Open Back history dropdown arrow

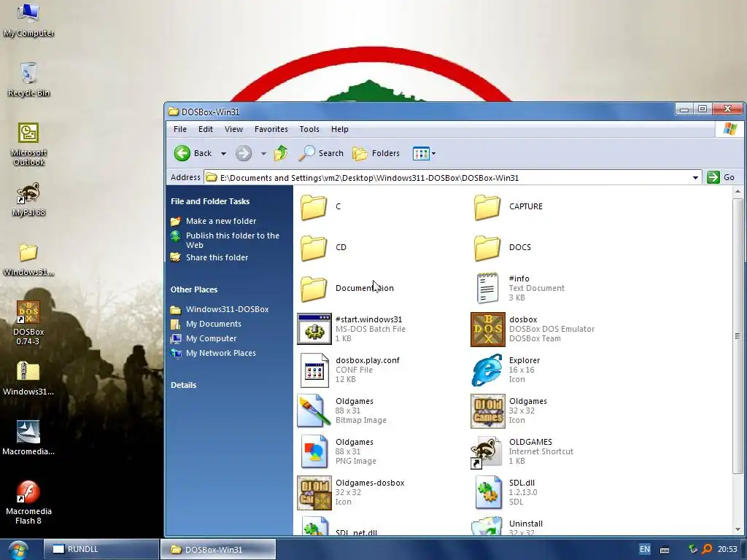[x=223, y=153]
